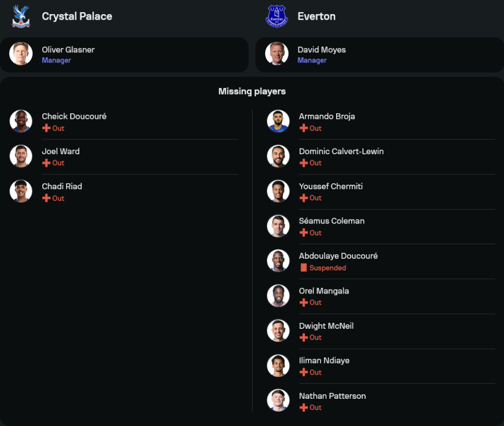This screenshot has width=504, height=426.
Task: Click the Everton club crest
Action: click(277, 16)
